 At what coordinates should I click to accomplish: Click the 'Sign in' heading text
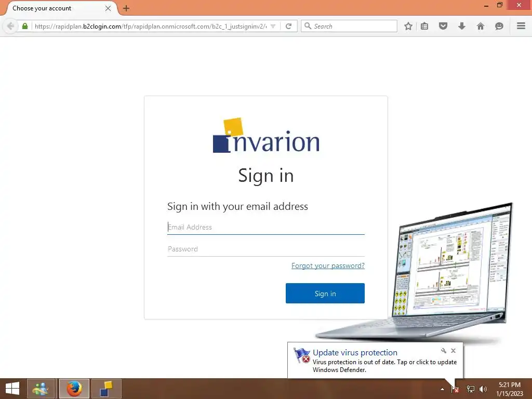(x=266, y=176)
